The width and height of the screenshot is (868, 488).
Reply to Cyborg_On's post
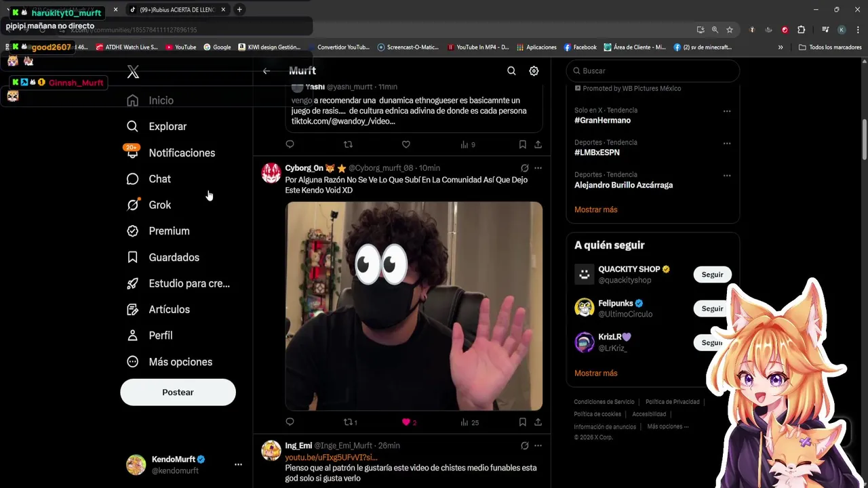click(290, 422)
